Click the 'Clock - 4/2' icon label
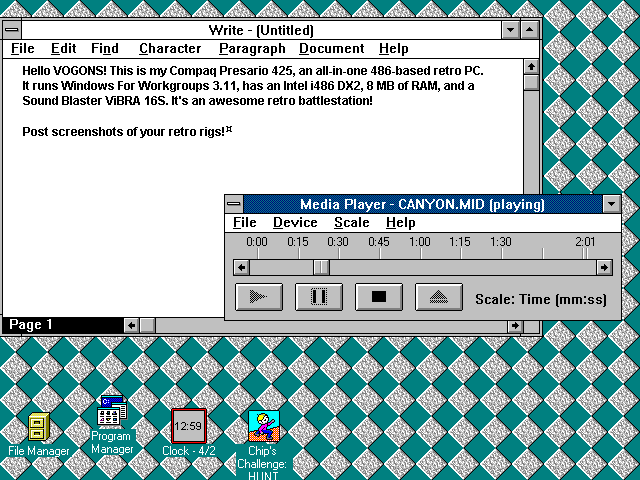 click(x=189, y=451)
